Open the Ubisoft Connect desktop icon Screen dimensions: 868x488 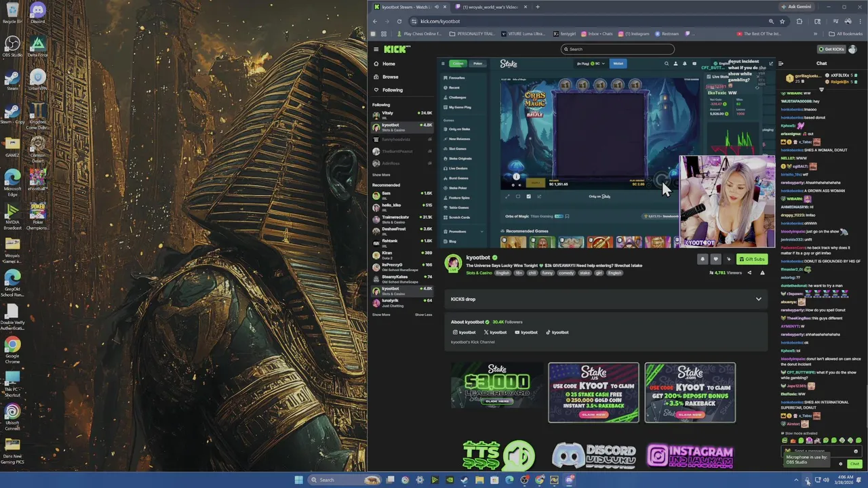click(x=12, y=418)
